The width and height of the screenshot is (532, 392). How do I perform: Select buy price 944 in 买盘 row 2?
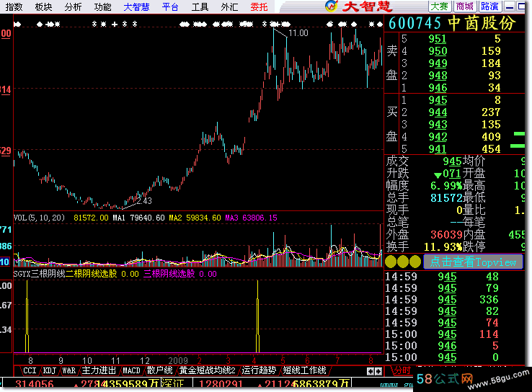(438, 112)
